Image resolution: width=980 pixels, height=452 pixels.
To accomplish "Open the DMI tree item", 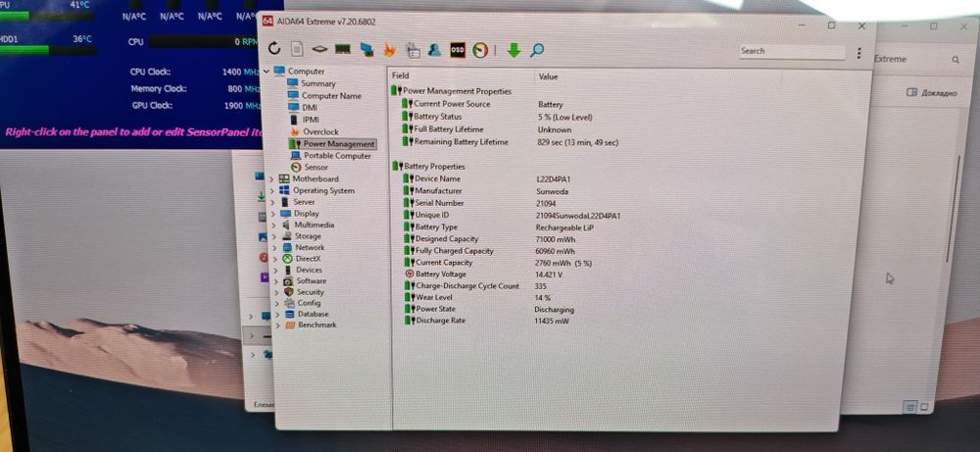I will (310, 108).
